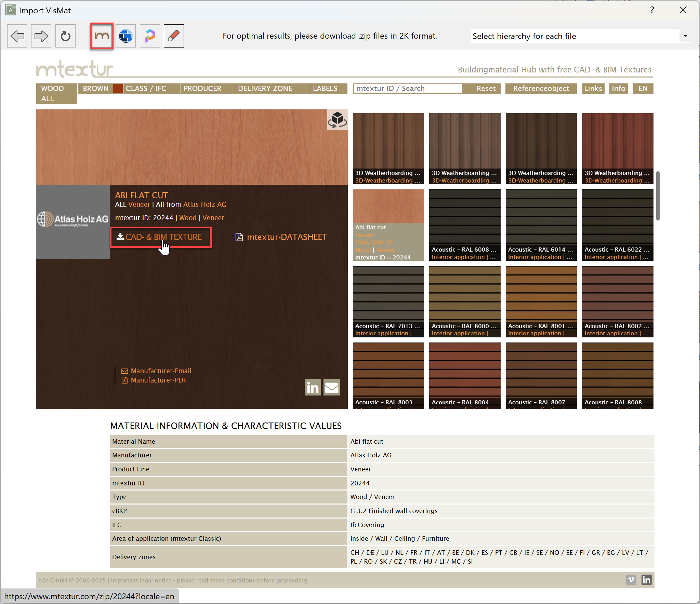
Task: Open the Links page
Action: pyautogui.click(x=593, y=89)
